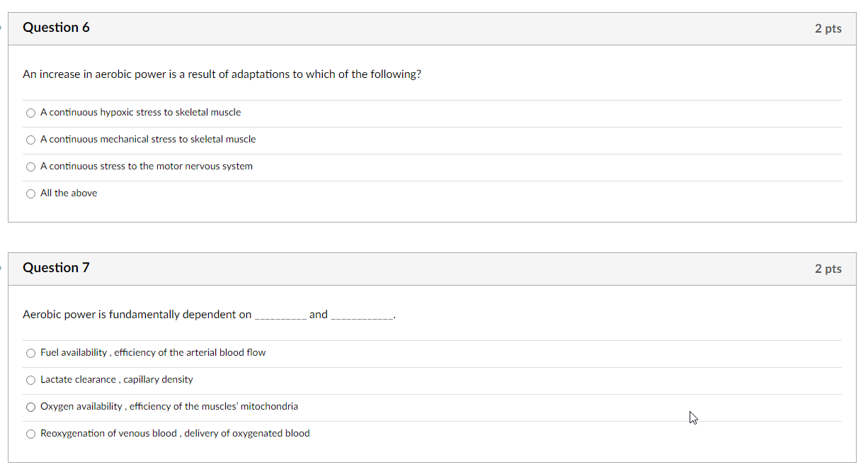Select Lactate clearance, capillary density radio button
The image size is (868, 472).
pos(30,380)
